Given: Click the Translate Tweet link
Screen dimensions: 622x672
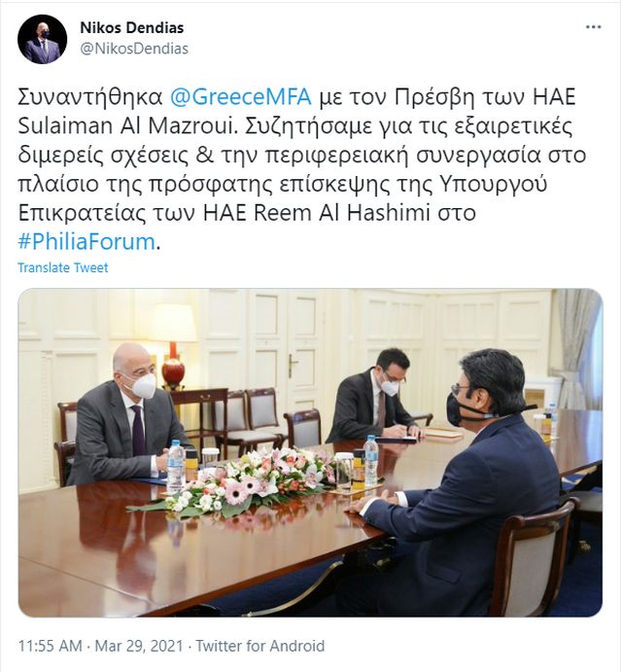Looking at the screenshot, I should coord(63,267).
